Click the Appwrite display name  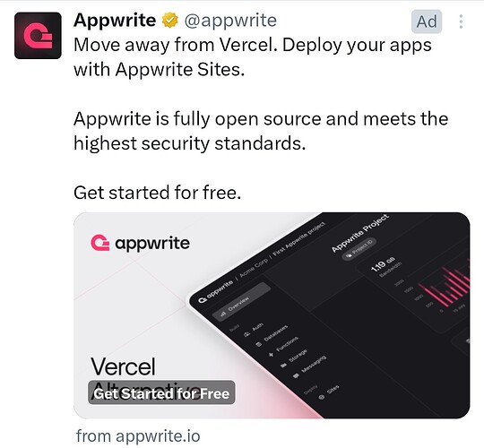(x=115, y=21)
